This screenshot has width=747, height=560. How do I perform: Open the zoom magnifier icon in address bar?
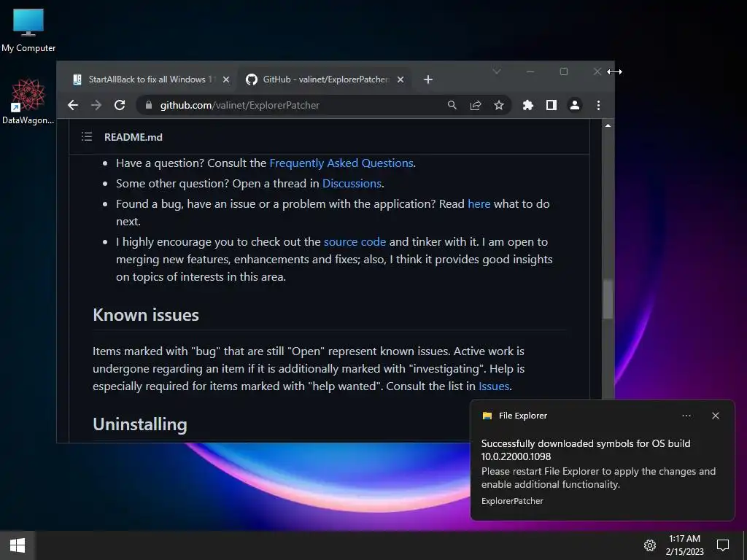pyautogui.click(x=452, y=105)
